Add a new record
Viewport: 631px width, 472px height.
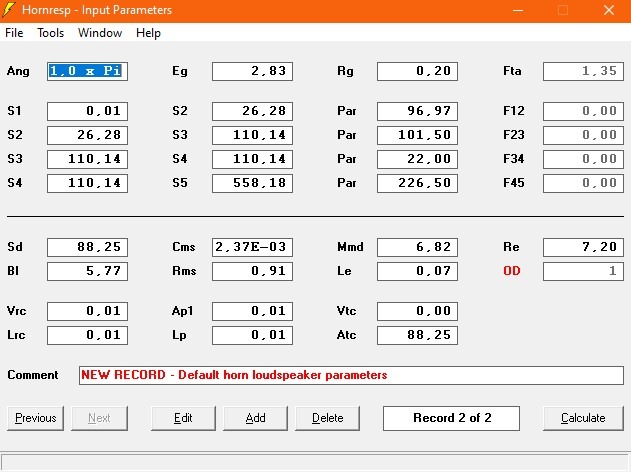click(255, 418)
